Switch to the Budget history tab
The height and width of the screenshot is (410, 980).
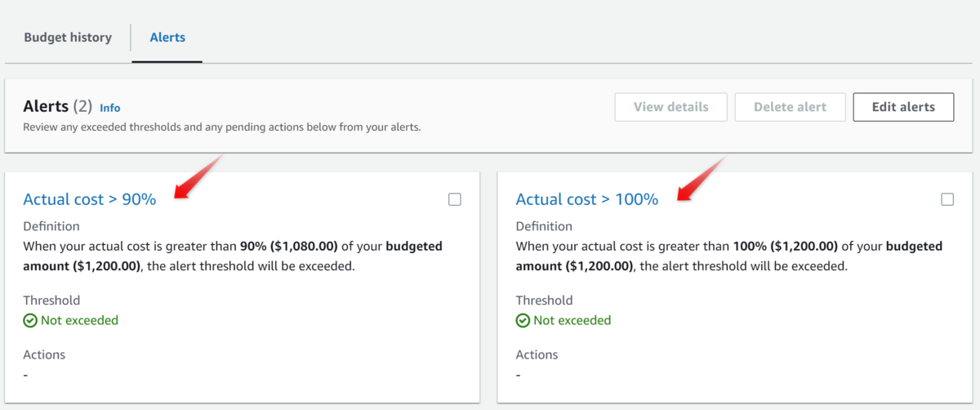(68, 38)
